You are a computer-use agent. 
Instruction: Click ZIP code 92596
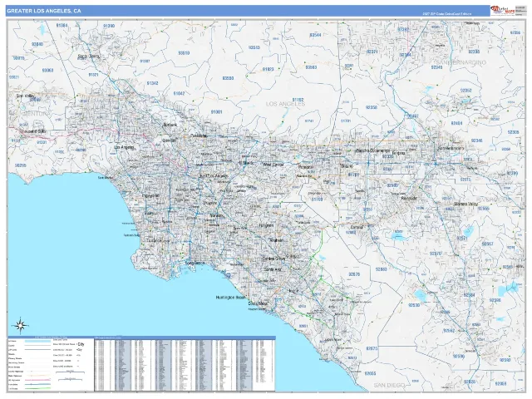coord(495,300)
